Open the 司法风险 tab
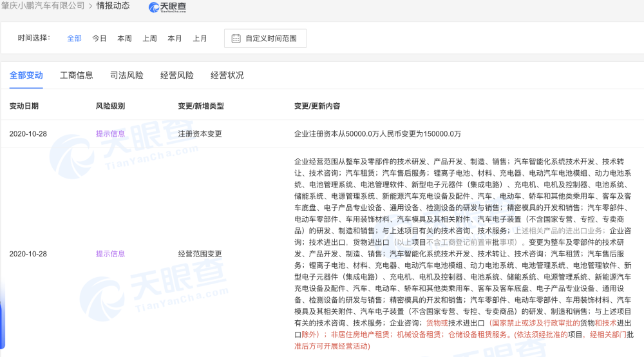Screen dimensions: 644x357 [x=126, y=75]
